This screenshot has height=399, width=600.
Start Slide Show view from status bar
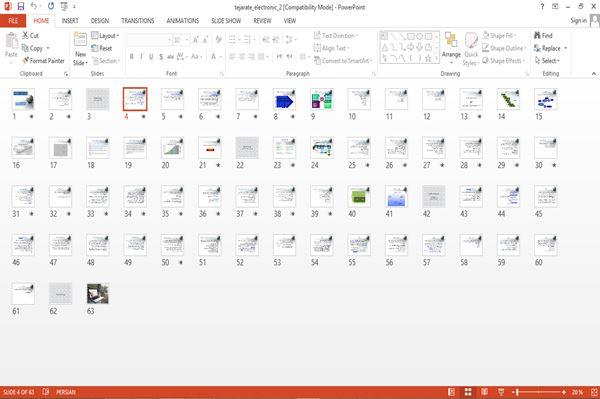point(501,392)
